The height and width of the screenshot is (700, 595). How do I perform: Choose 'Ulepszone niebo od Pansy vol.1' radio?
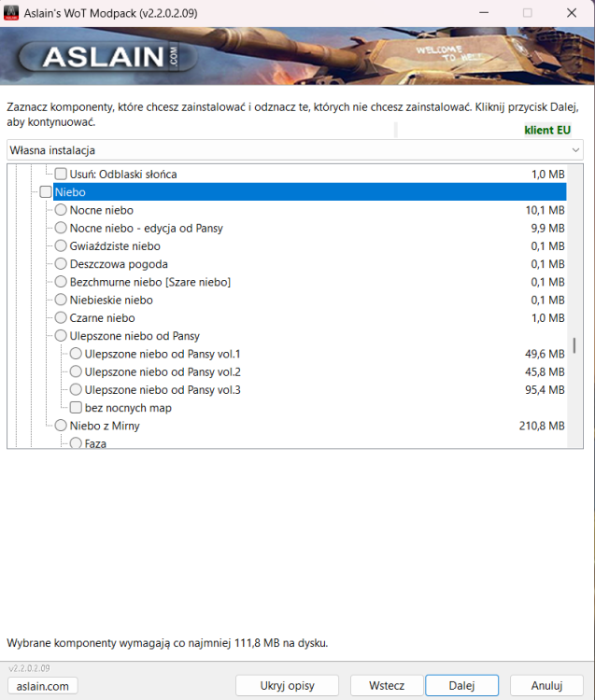(x=76, y=354)
